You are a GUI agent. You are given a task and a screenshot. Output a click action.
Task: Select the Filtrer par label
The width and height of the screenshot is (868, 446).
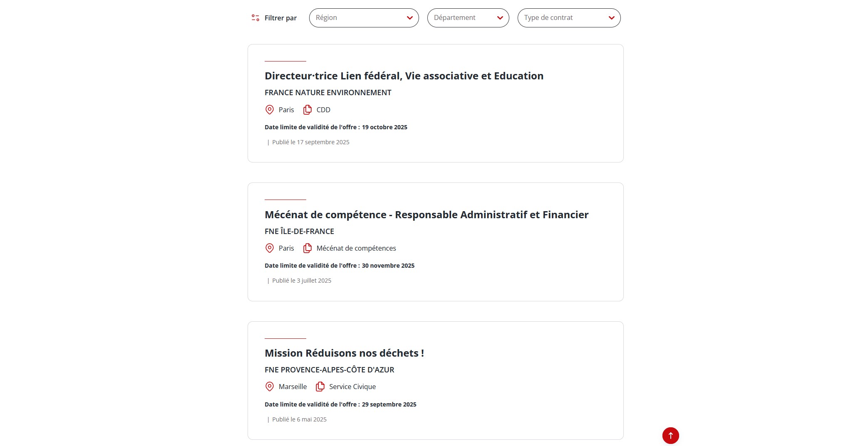coord(280,17)
